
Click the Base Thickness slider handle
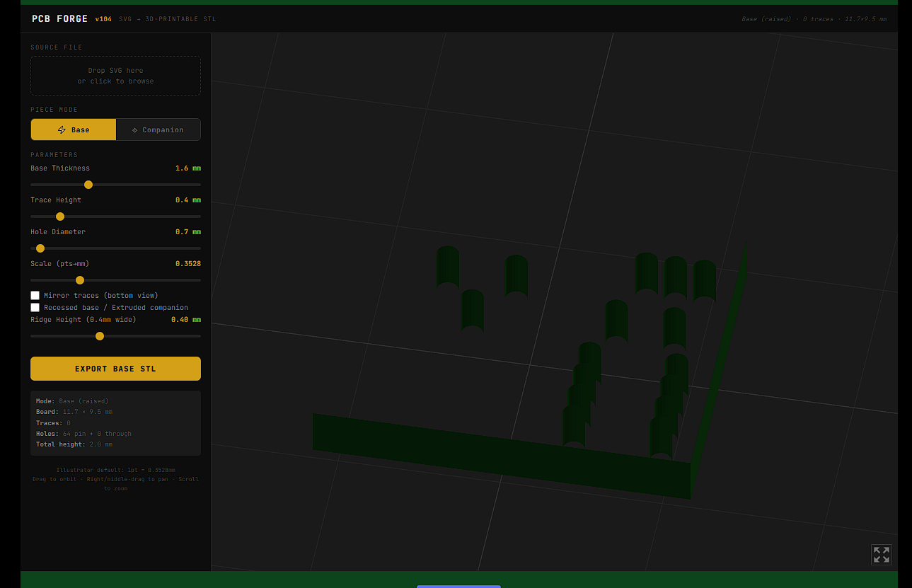(88, 185)
